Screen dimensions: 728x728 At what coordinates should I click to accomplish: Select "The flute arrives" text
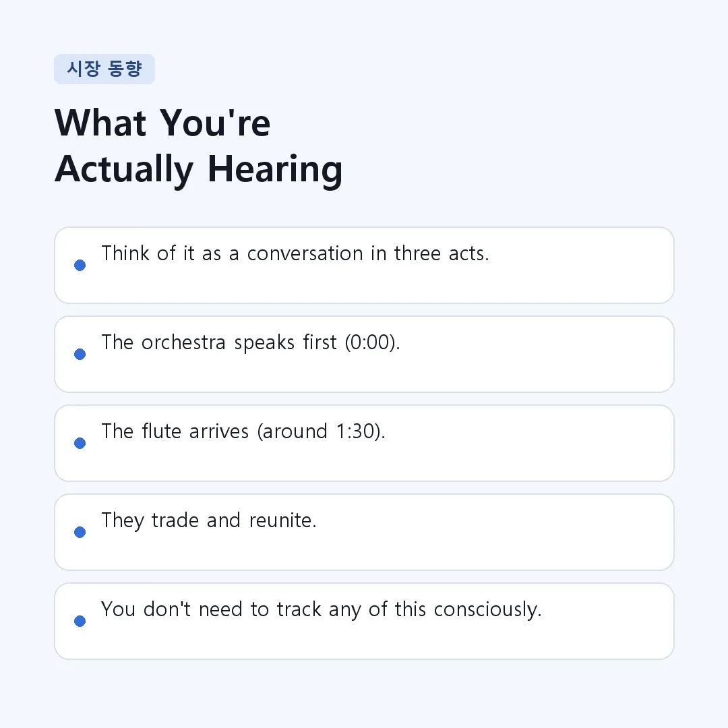tap(175, 431)
